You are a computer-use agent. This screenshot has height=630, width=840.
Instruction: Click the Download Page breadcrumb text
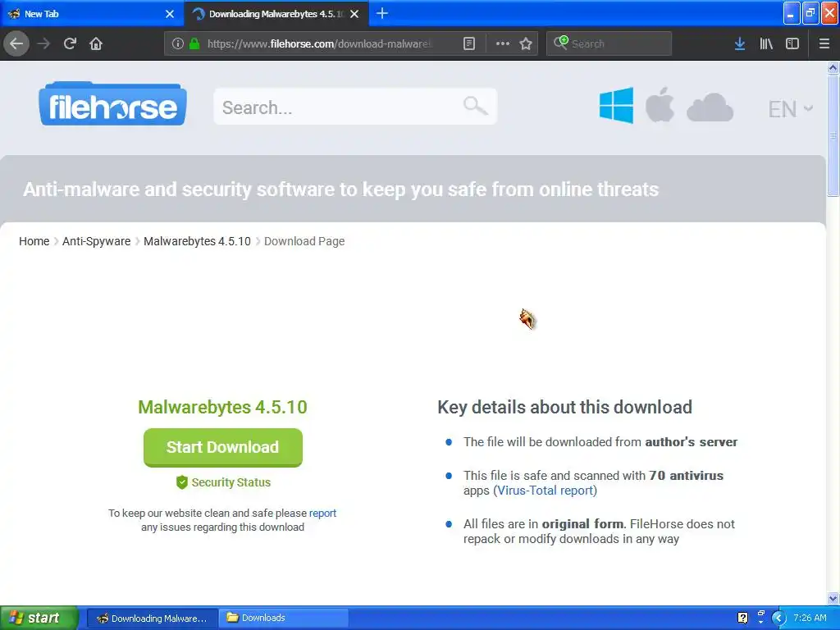[304, 241]
